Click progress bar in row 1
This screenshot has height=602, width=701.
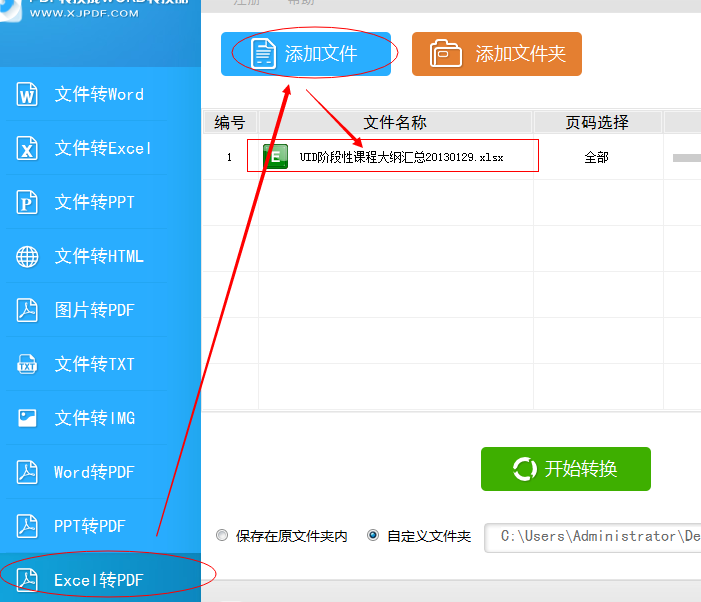pyautogui.click(x=687, y=157)
